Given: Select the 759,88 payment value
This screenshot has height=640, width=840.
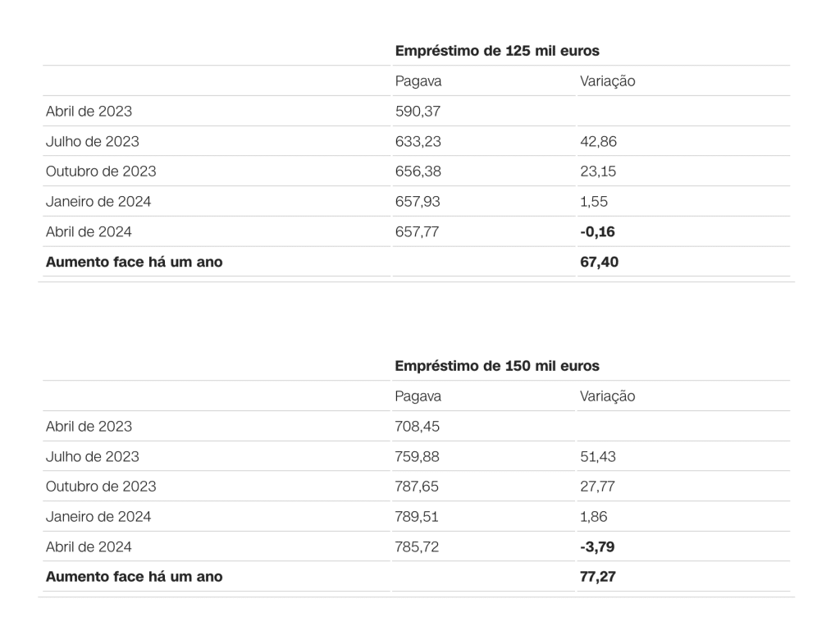Looking at the screenshot, I should coord(418,457).
